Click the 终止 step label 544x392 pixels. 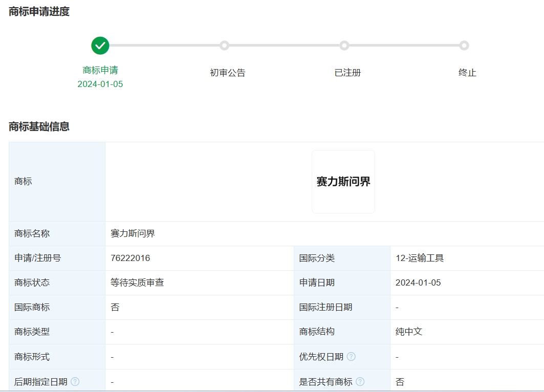[467, 73]
